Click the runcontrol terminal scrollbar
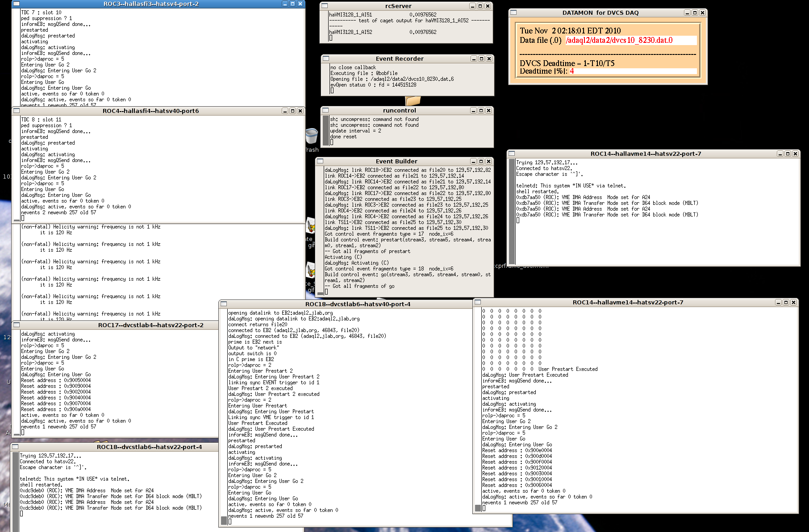The image size is (809, 532). (325, 131)
